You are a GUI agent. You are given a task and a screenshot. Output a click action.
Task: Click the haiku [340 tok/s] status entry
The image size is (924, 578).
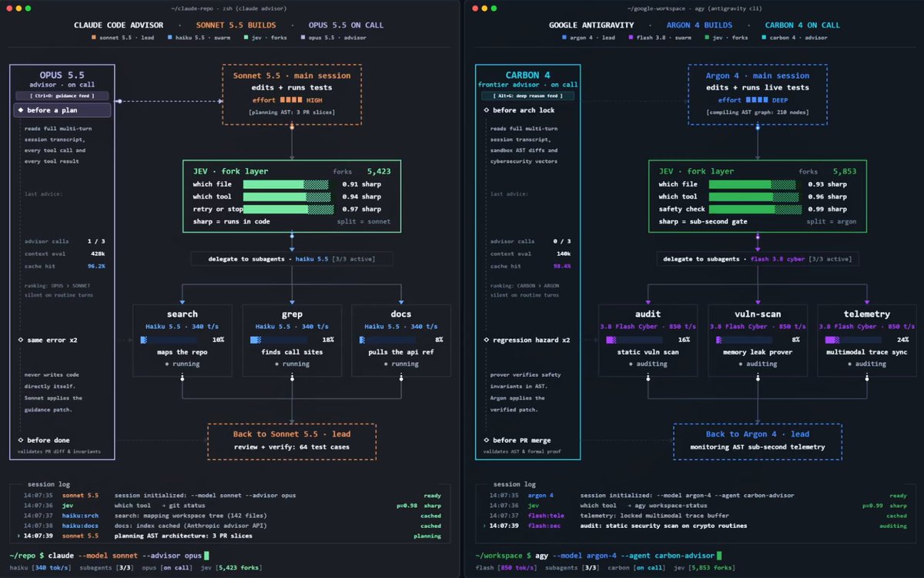pyautogui.click(x=41, y=568)
